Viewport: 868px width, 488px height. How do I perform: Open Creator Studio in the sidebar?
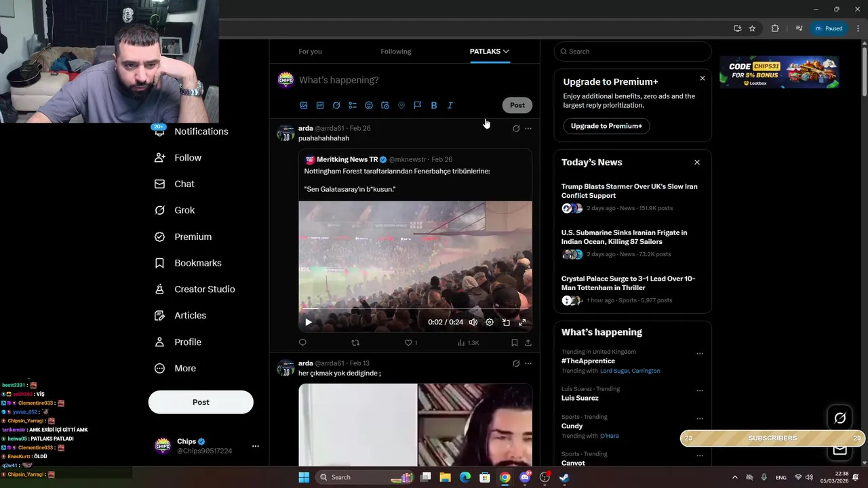pos(195,289)
